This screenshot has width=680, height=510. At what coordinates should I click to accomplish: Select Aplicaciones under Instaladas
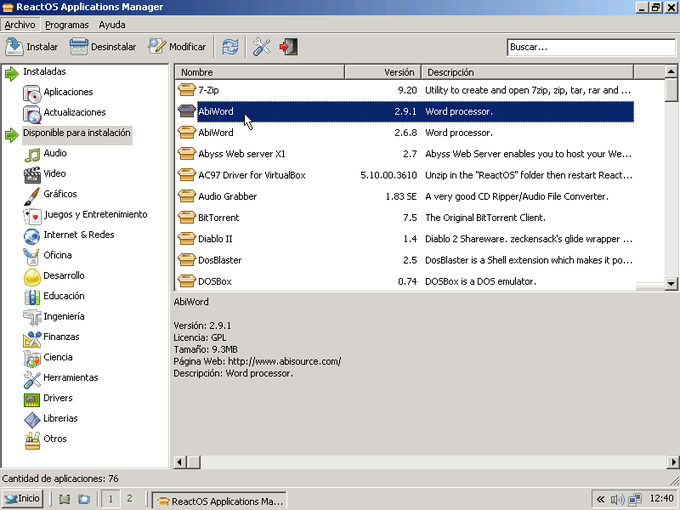[x=68, y=92]
